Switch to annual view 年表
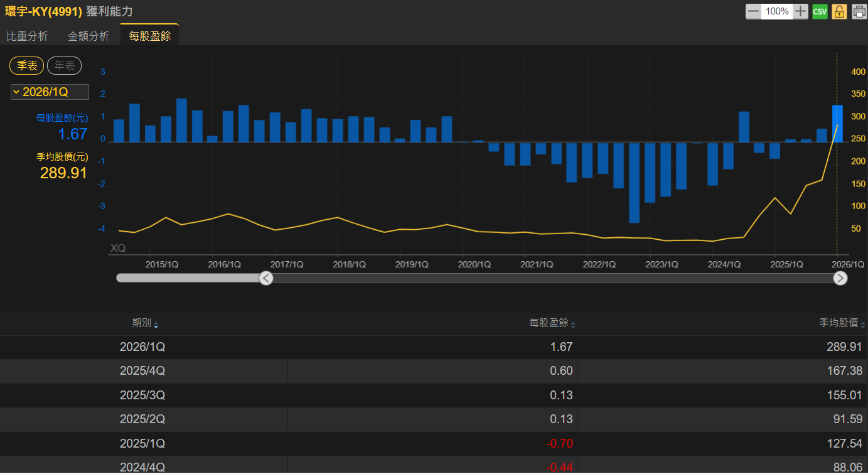The width and height of the screenshot is (868, 474). point(65,65)
